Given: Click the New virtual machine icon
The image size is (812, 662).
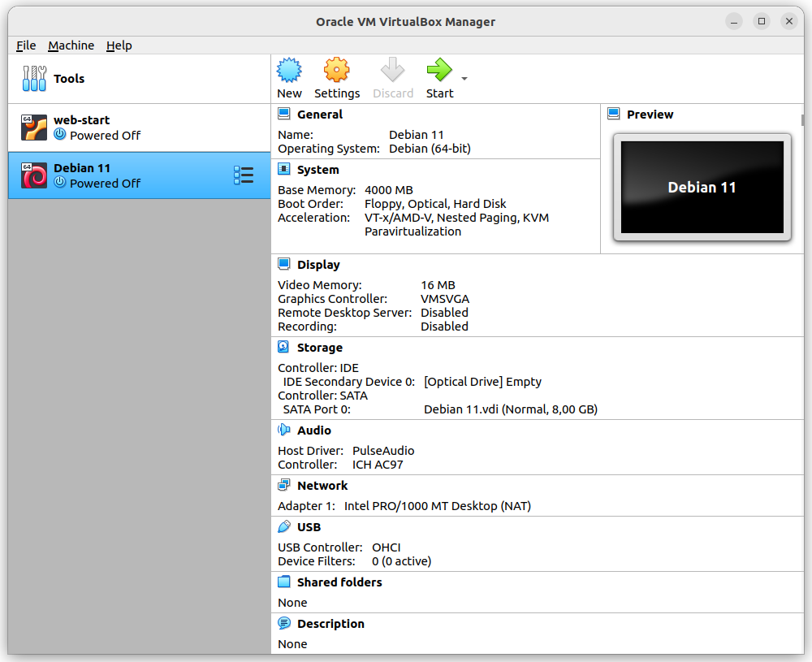Looking at the screenshot, I should coord(289,72).
